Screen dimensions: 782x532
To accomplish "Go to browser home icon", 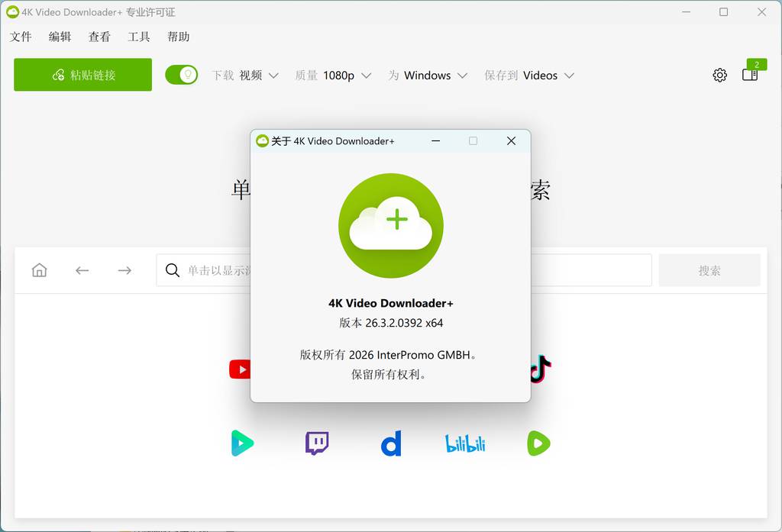I will [40, 270].
